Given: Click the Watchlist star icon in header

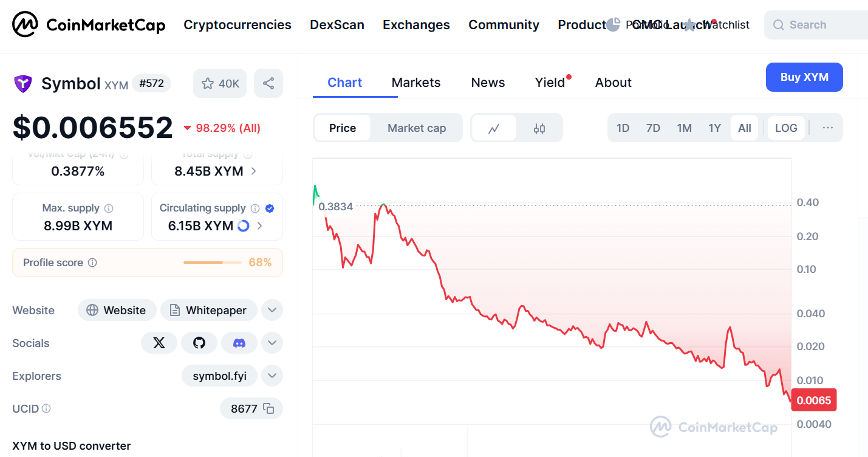Looking at the screenshot, I should click(x=689, y=25).
